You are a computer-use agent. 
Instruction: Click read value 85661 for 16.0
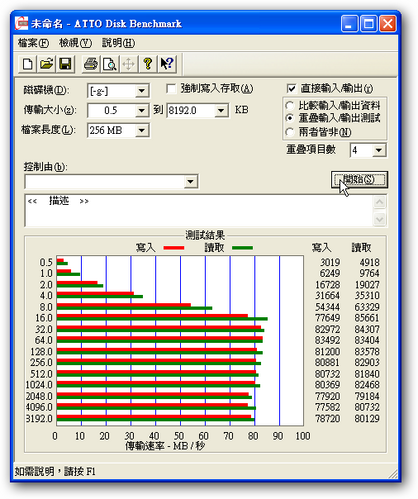click(367, 318)
